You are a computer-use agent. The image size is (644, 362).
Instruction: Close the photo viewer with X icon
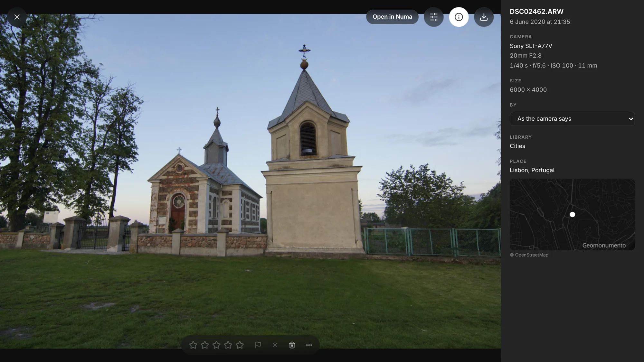[x=17, y=17]
